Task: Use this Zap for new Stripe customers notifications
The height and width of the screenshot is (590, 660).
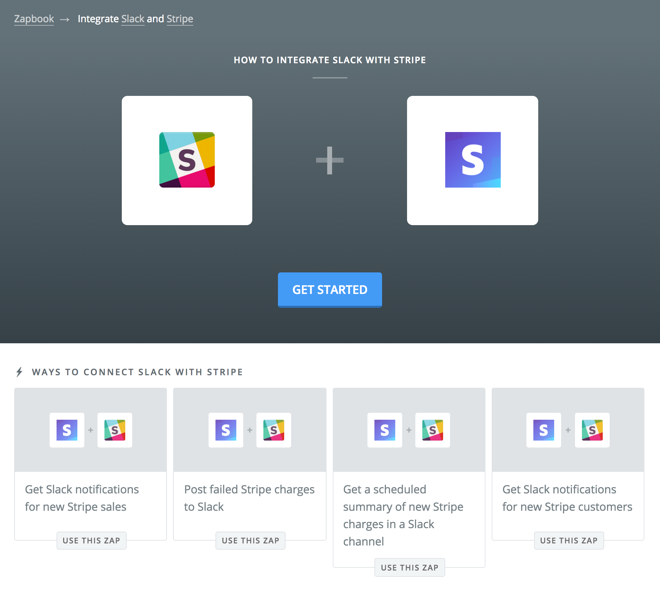Action: (569, 541)
